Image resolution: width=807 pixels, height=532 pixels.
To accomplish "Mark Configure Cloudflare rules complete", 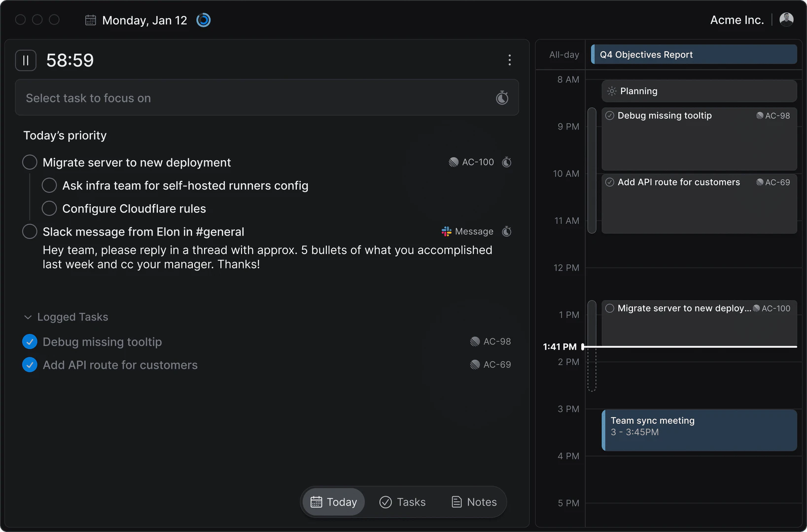I will point(49,208).
